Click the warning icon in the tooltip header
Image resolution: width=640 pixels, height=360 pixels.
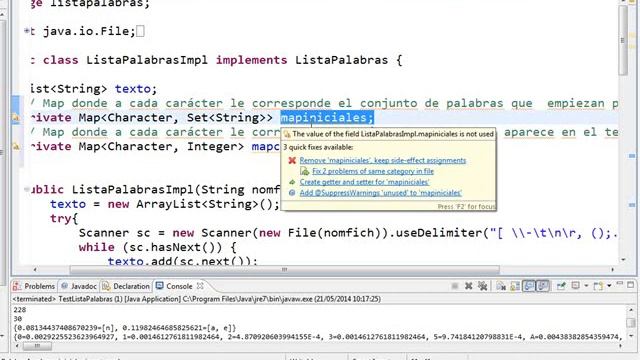287,134
